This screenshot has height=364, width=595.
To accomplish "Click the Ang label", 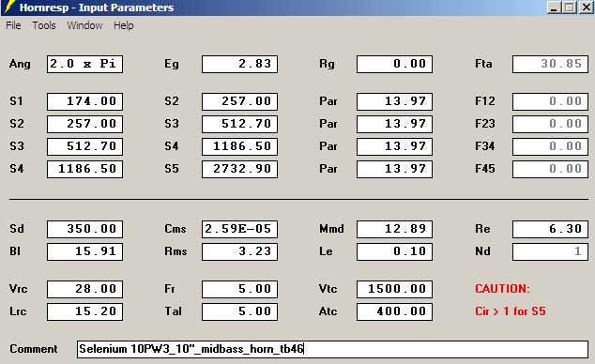I will click(x=20, y=64).
